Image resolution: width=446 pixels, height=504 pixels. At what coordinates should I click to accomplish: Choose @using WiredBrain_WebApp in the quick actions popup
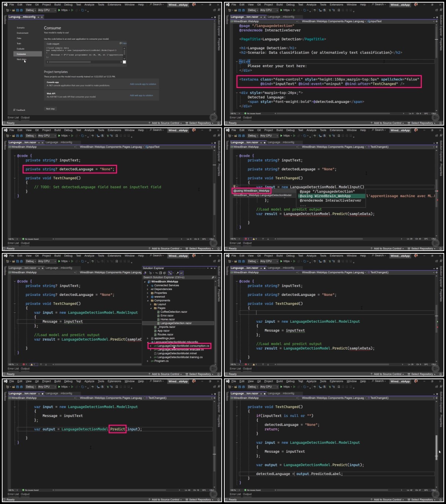[251, 191]
